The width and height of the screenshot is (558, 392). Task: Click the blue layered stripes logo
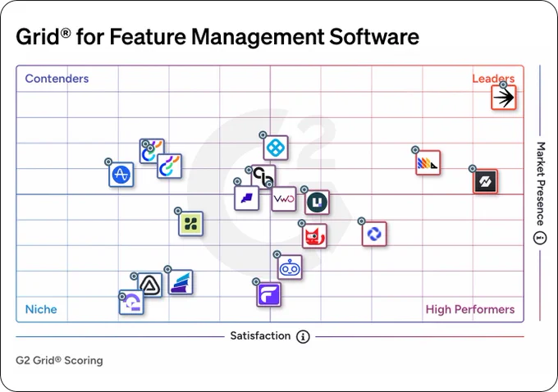coord(181,282)
